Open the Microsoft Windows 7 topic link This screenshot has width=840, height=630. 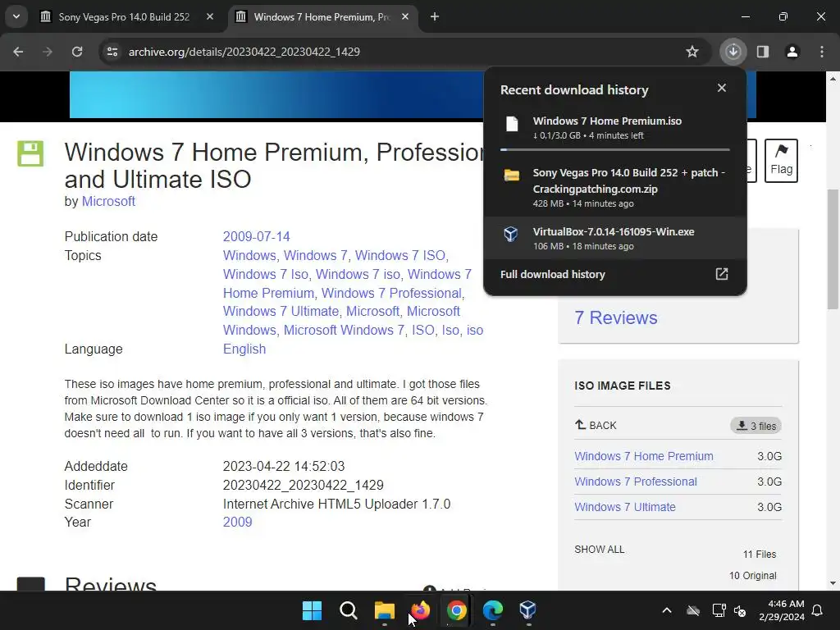point(344,330)
